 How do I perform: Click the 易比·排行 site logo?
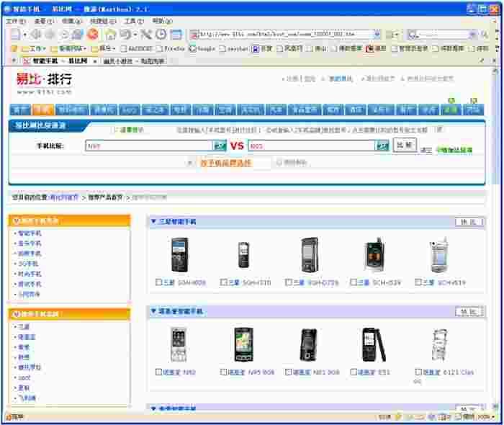point(45,83)
